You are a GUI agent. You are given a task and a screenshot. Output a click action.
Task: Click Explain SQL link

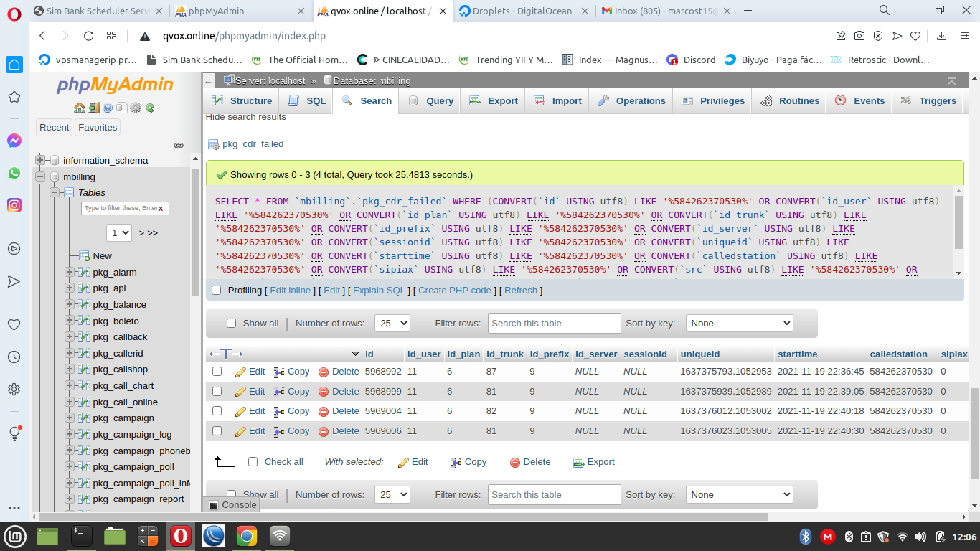pyautogui.click(x=380, y=291)
